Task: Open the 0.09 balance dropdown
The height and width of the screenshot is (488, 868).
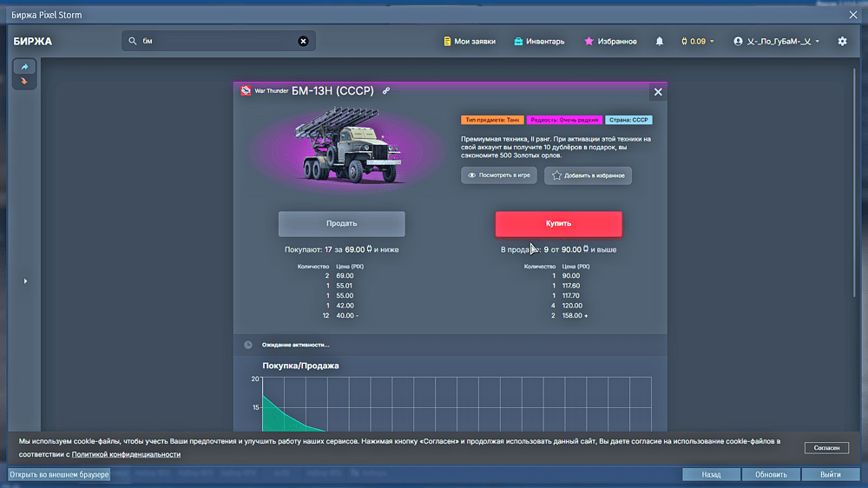Action: coord(698,42)
